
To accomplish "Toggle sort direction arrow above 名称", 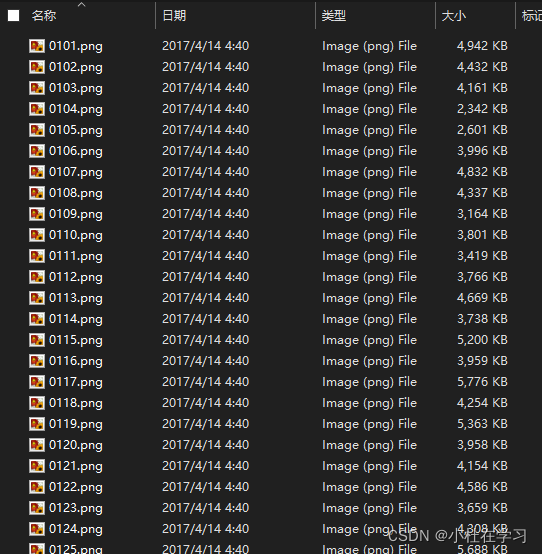I will pyautogui.click(x=82, y=4).
